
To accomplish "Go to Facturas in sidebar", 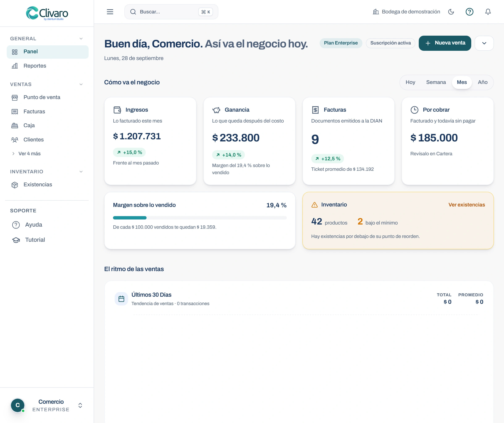I will [x=47, y=111].
